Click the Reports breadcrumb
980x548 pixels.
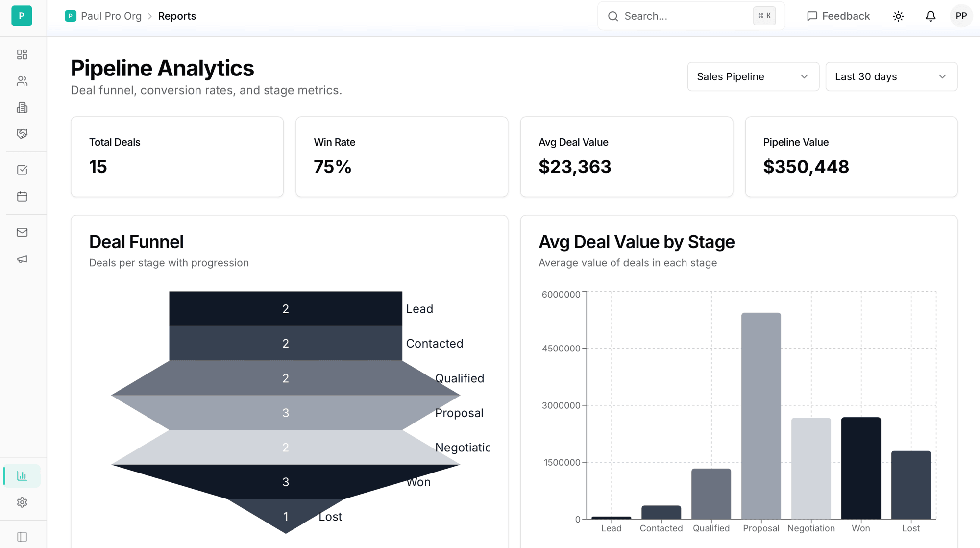[177, 16]
